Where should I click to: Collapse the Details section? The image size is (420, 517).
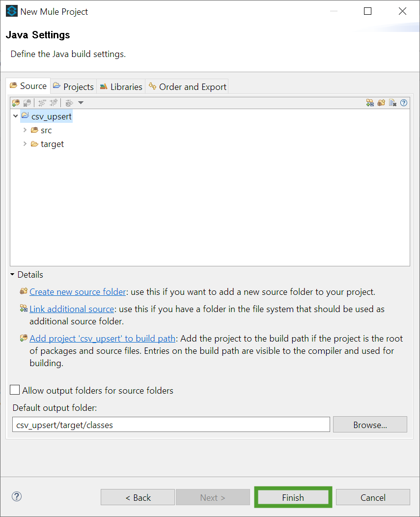12,274
